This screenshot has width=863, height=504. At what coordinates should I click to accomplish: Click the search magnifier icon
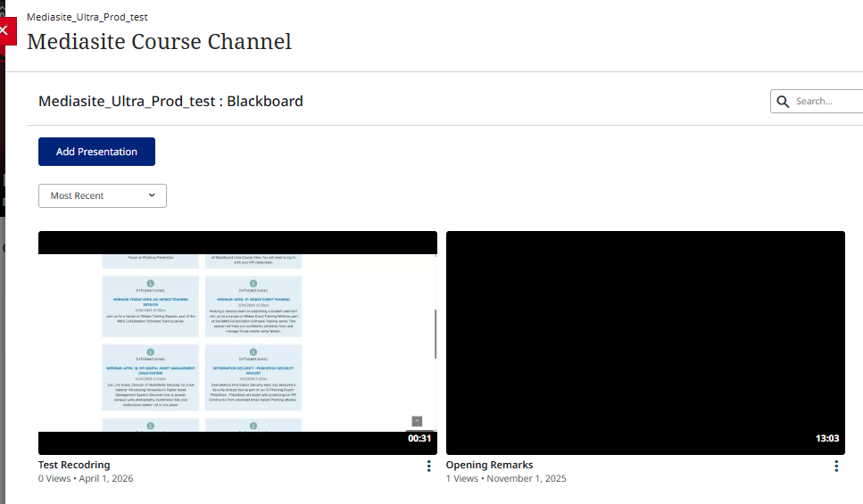(x=783, y=101)
